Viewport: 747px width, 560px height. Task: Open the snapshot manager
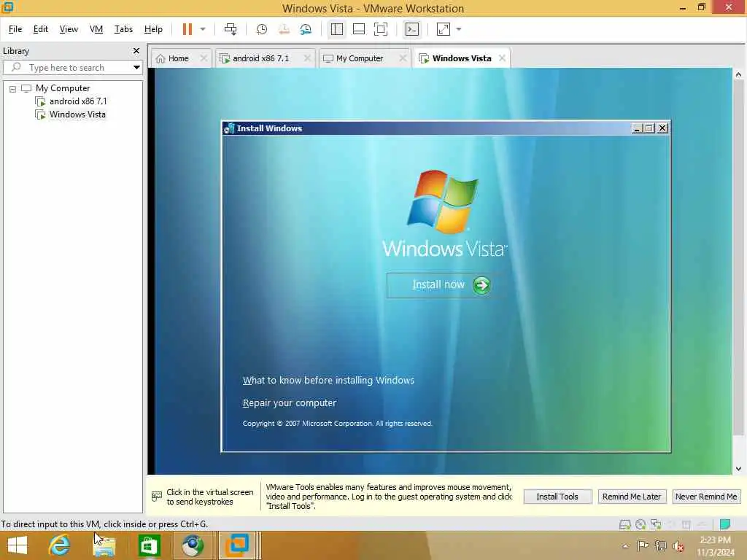click(x=306, y=29)
